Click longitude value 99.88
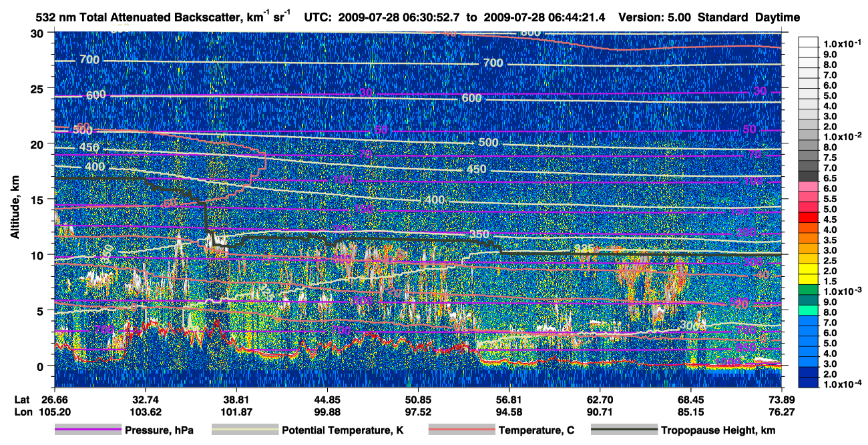Viewport: 868px width, 445px height. coord(327,412)
